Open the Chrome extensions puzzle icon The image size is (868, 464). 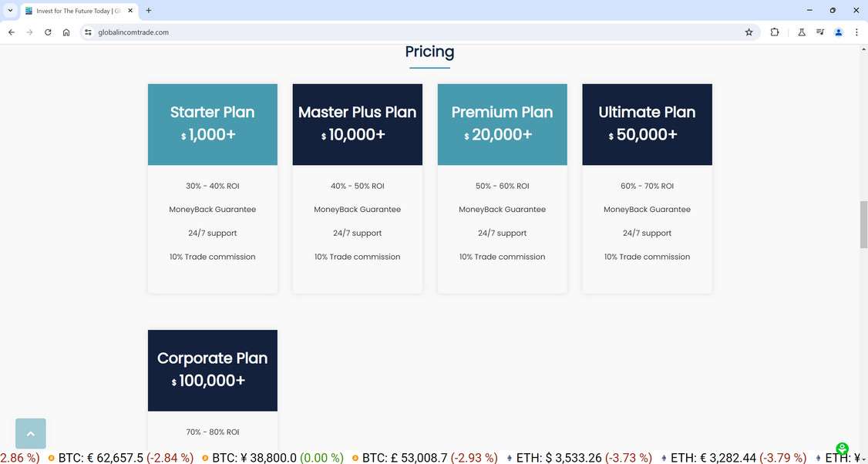(774, 32)
